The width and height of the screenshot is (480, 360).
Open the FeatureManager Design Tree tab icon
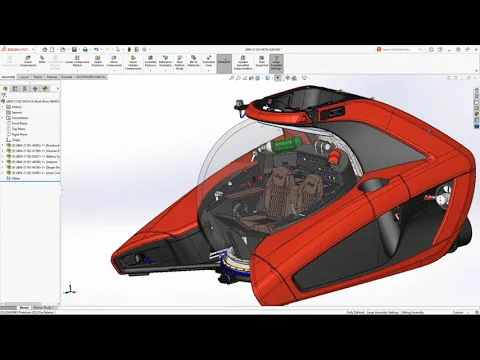pyautogui.click(x=5, y=88)
